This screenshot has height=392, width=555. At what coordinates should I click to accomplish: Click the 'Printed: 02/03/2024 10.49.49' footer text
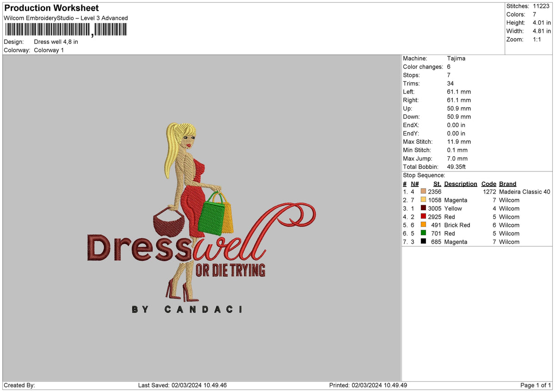(368, 386)
